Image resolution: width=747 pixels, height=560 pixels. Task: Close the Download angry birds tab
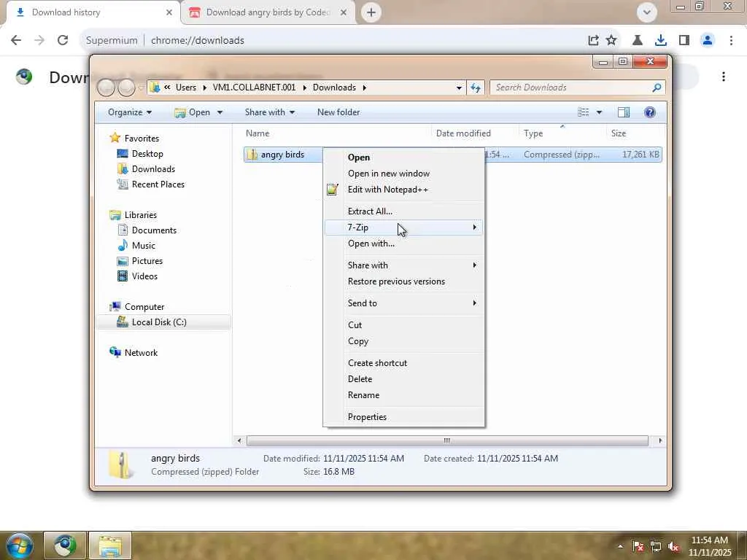(344, 12)
